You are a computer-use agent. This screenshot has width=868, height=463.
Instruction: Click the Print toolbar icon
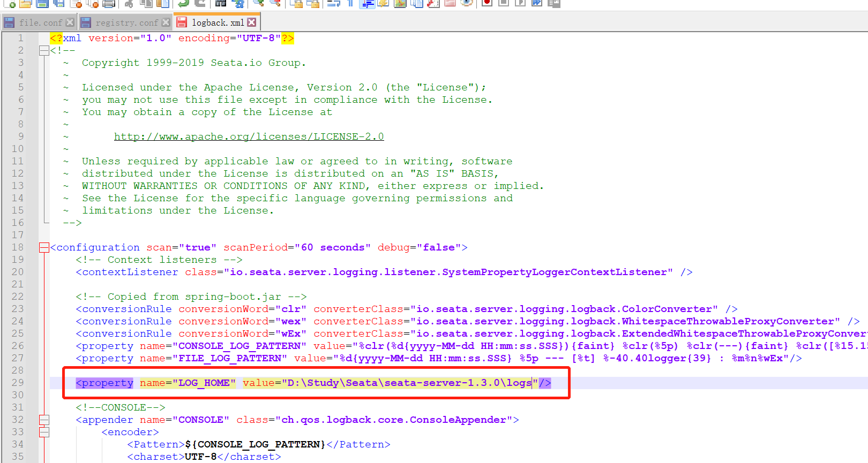pyautogui.click(x=108, y=3)
